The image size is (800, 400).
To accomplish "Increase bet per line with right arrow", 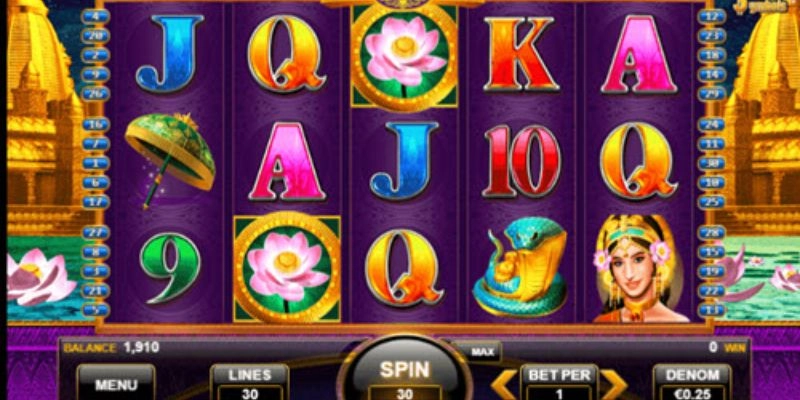I will coord(613,385).
